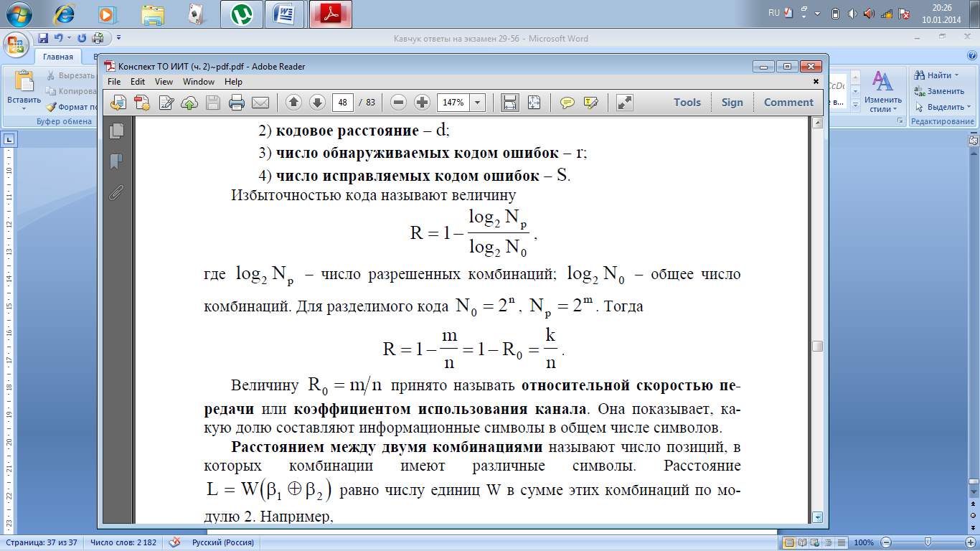Open the File menu in Adobe Reader
The image size is (980, 551).
pyautogui.click(x=115, y=82)
